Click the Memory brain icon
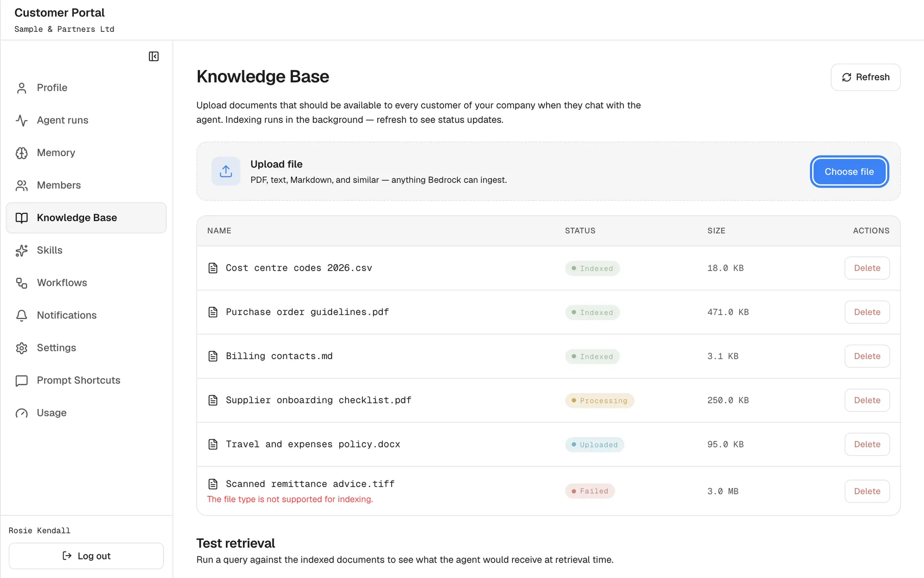Image resolution: width=924 pixels, height=578 pixels. coord(22,153)
